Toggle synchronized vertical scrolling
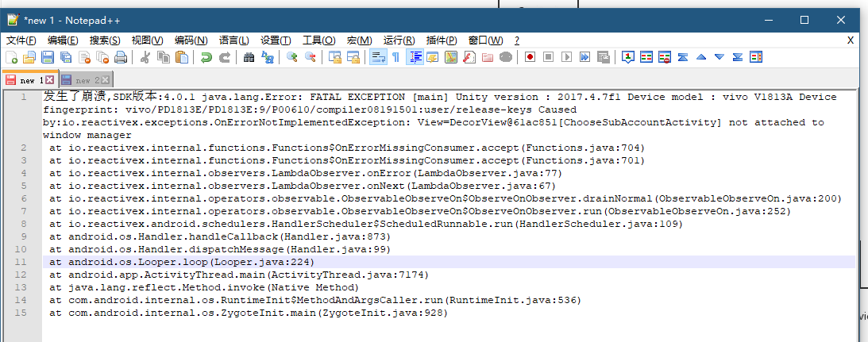Screen dimensions: 868x342 point(334,57)
